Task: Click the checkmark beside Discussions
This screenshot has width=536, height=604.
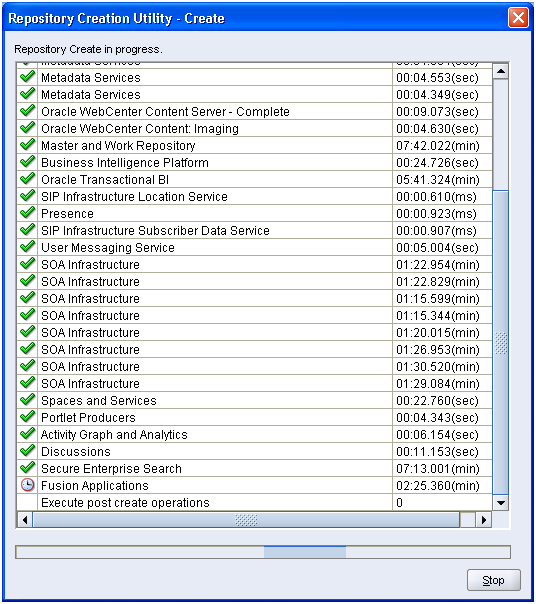Action: (x=27, y=450)
